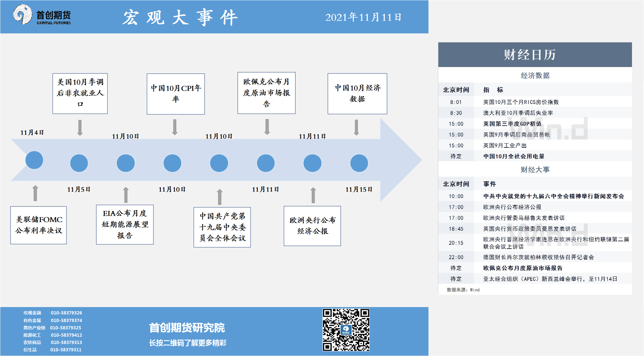The image size is (644, 356).
Task: Click the 黑色产业链 phone number 010-58379325
Action: click(x=66, y=328)
